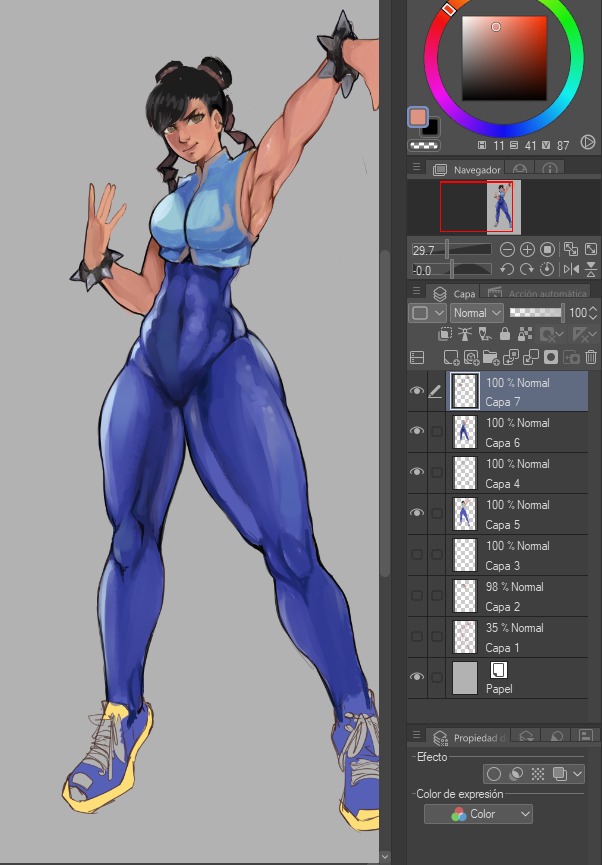
Task: Click the transfer to lower layer icon
Action: 511,357
